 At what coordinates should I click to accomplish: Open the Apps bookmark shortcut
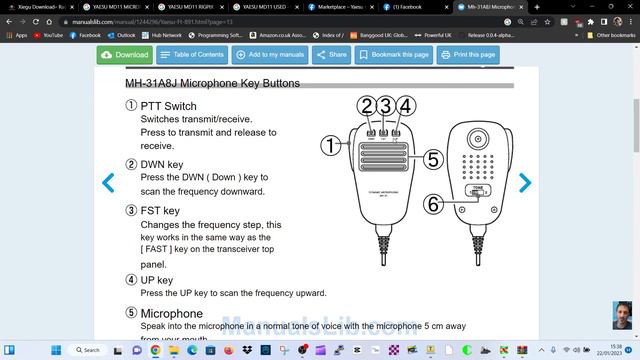(x=17, y=36)
